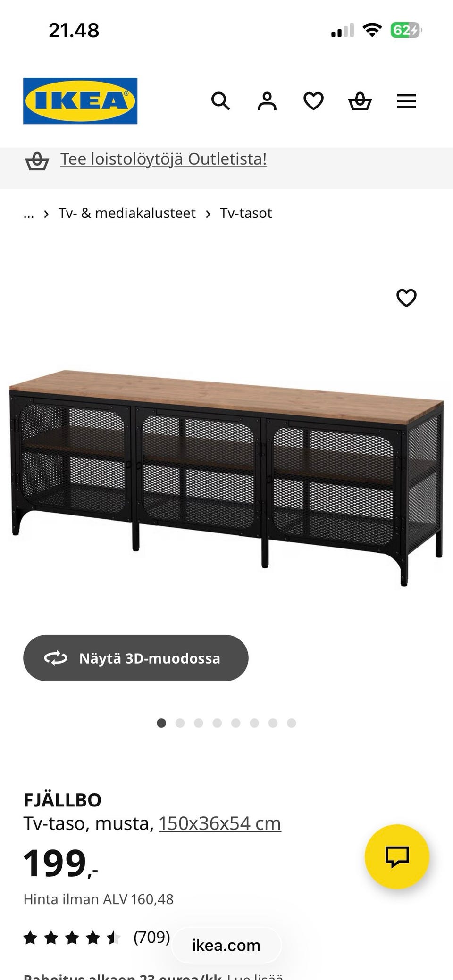Image resolution: width=453 pixels, height=980 pixels.
Task: Open the search icon in header
Action: [220, 101]
